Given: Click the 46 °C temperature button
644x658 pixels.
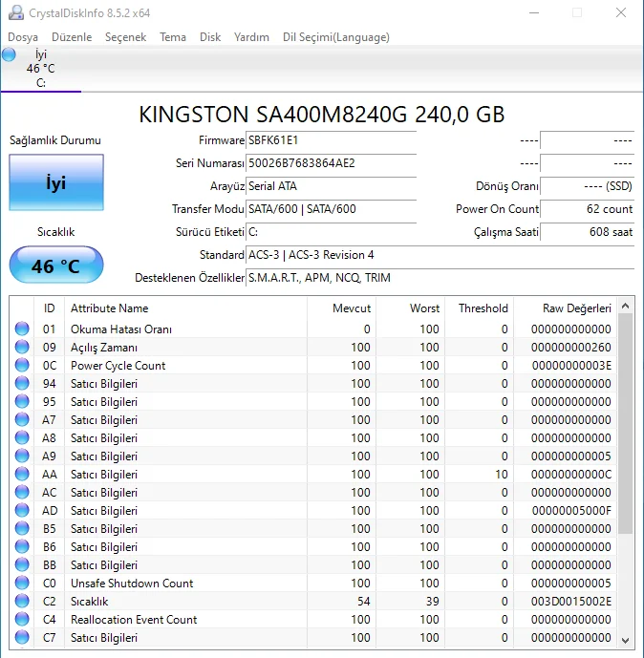Looking at the screenshot, I should (x=55, y=265).
